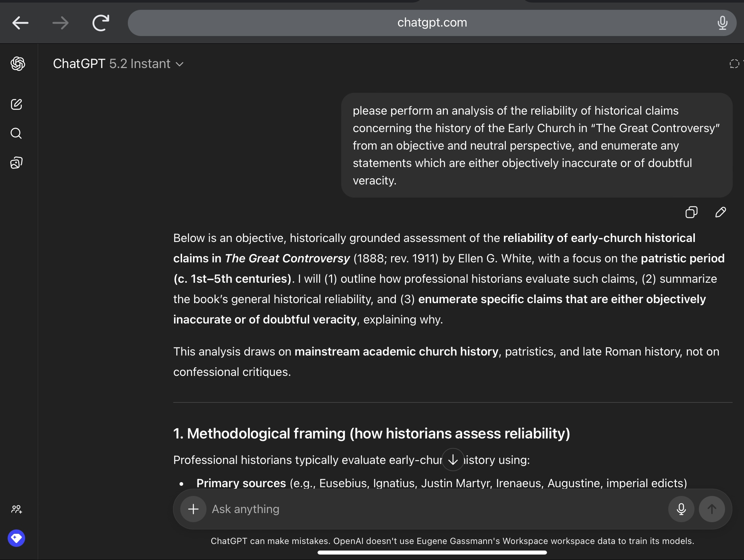Open the search chats icon
This screenshot has height=560, width=744.
coord(16,134)
